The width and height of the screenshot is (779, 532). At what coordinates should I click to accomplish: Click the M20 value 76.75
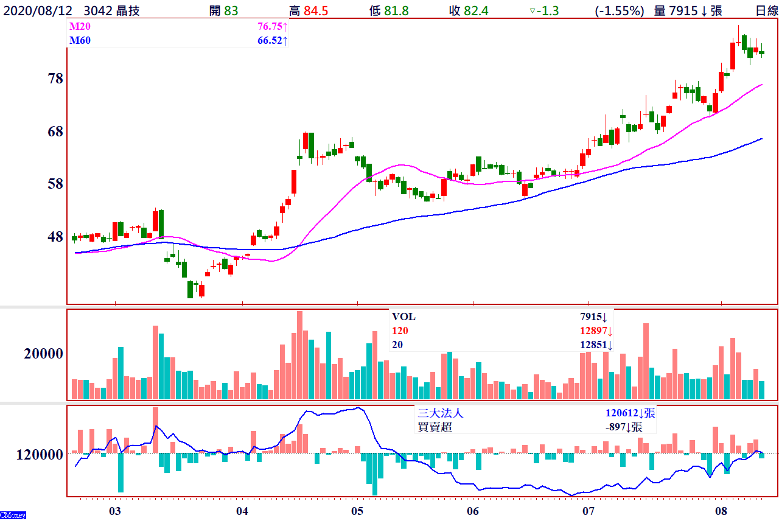[x=273, y=27]
